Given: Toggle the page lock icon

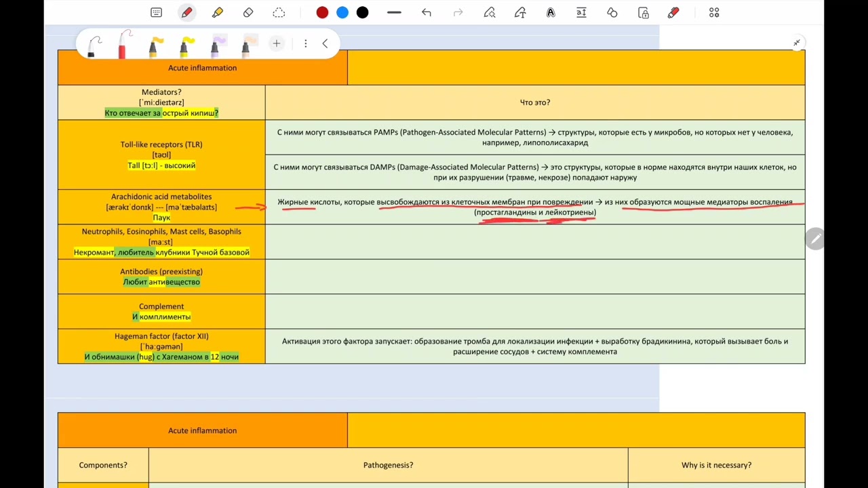Looking at the screenshot, I should tap(644, 13).
